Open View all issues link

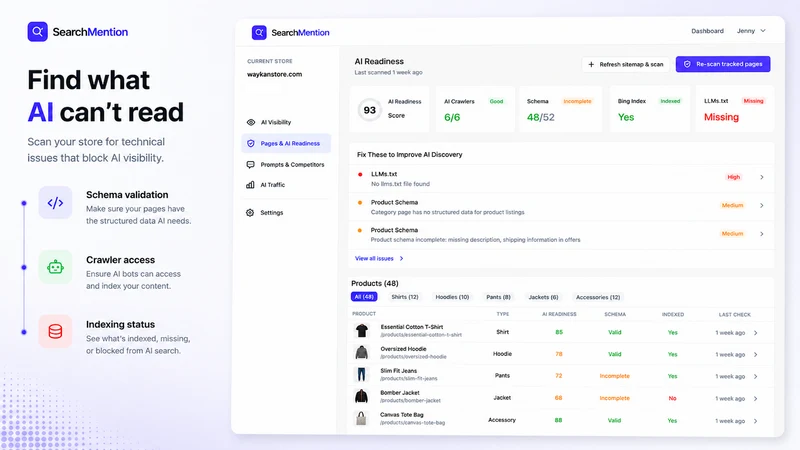(x=379, y=259)
